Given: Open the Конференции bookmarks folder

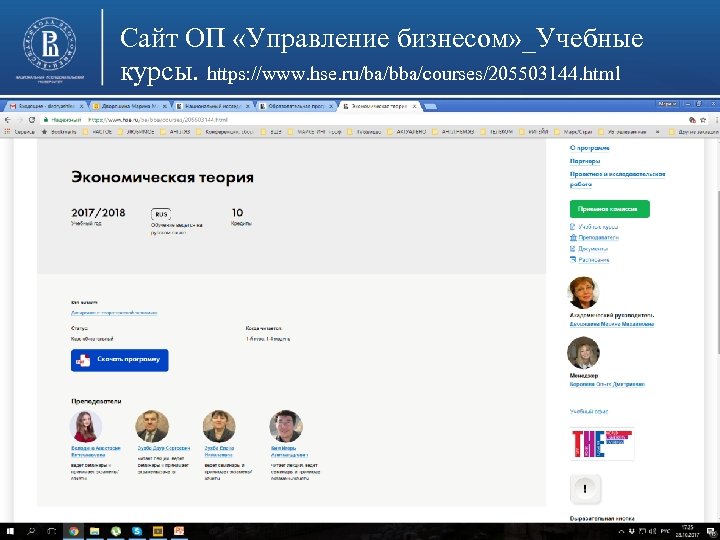Looking at the screenshot, I should [225, 132].
